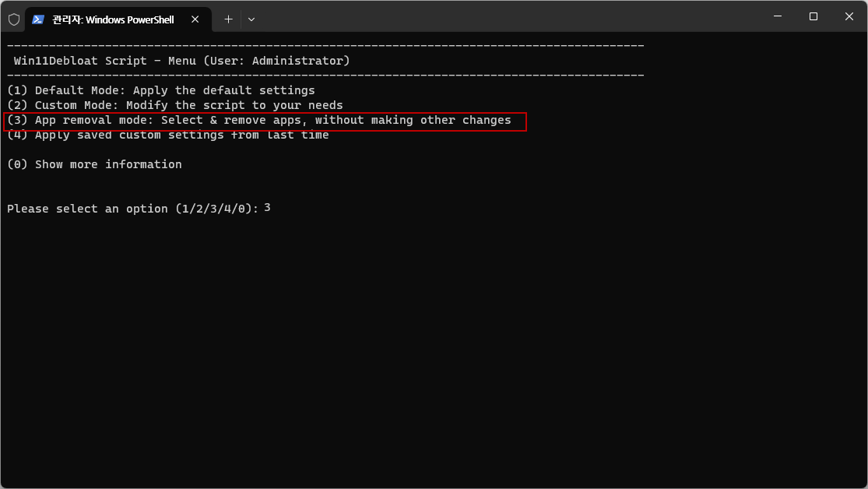The image size is (868, 489).
Task: Close the terminal window
Action: click(849, 16)
